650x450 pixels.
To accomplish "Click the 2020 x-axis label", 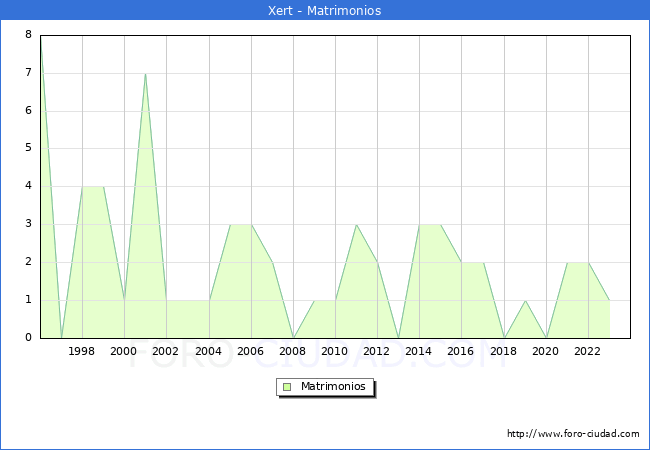I will (546, 351).
